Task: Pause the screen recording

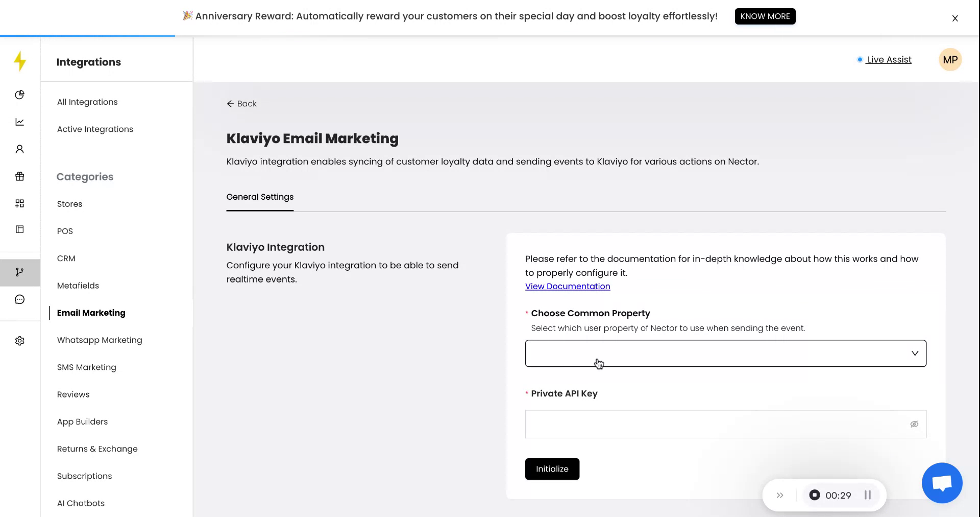Action: (x=867, y=495)
